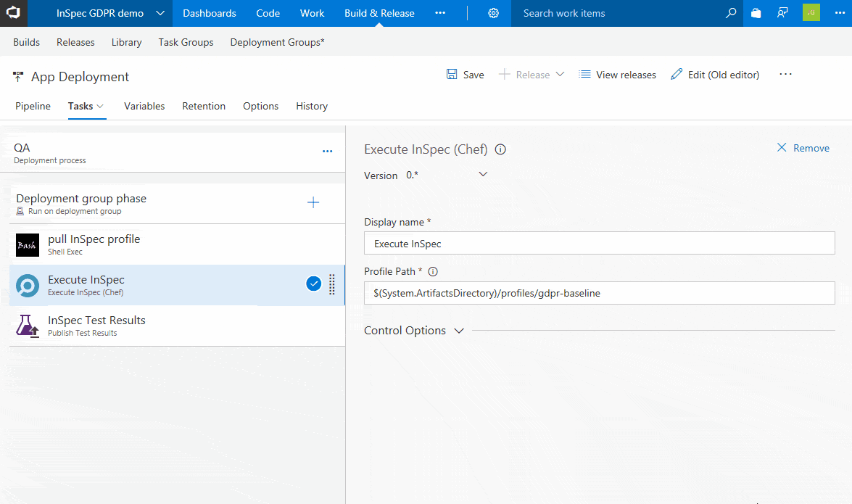
Task: Toggle the Execute InSpec task checkmark
Action: pos(314,284)
